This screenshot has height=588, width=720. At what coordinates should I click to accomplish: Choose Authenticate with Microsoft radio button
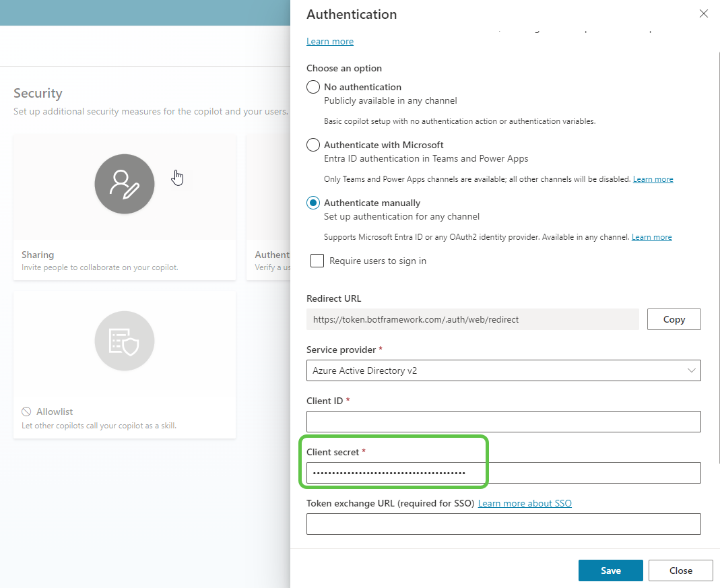pos(313,145)
